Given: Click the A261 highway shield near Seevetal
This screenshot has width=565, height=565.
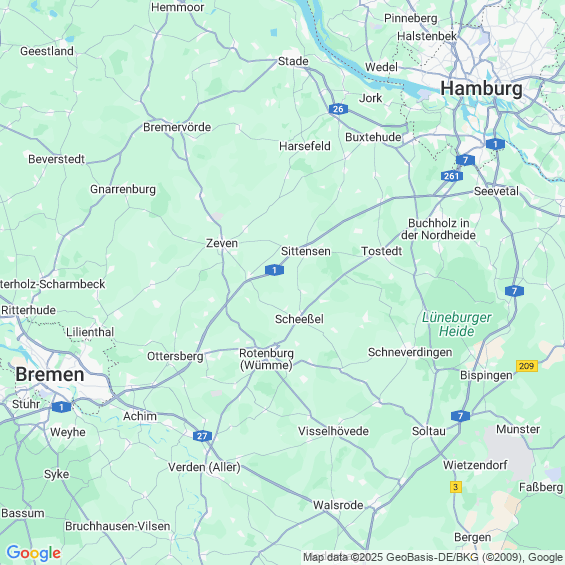Looking at the screenshot, I should (x=451, y=176).
